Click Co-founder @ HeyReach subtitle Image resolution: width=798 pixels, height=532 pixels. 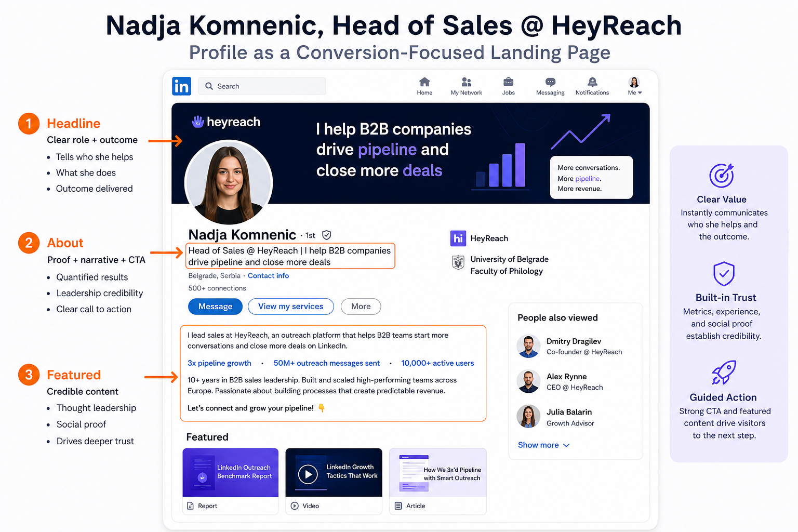tap(584, 352)
